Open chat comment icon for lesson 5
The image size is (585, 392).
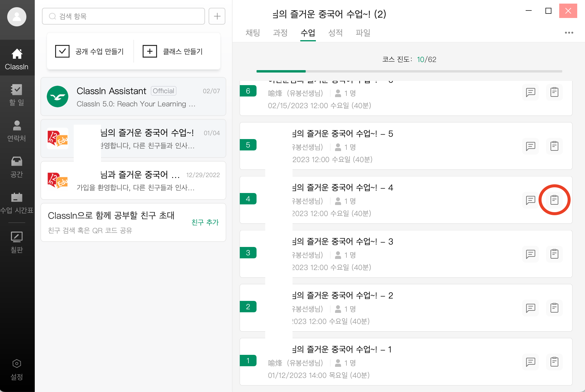pyautogui.click(x=530, y=146)
